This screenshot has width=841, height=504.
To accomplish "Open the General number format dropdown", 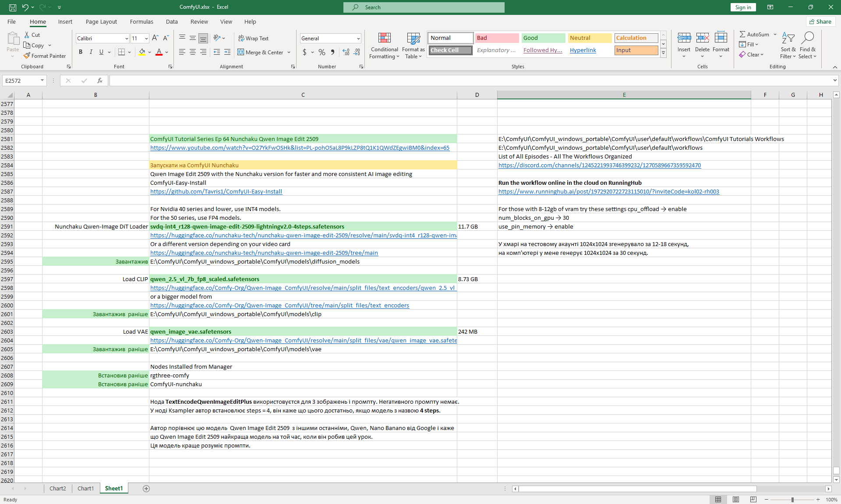I will coord(358,39).
